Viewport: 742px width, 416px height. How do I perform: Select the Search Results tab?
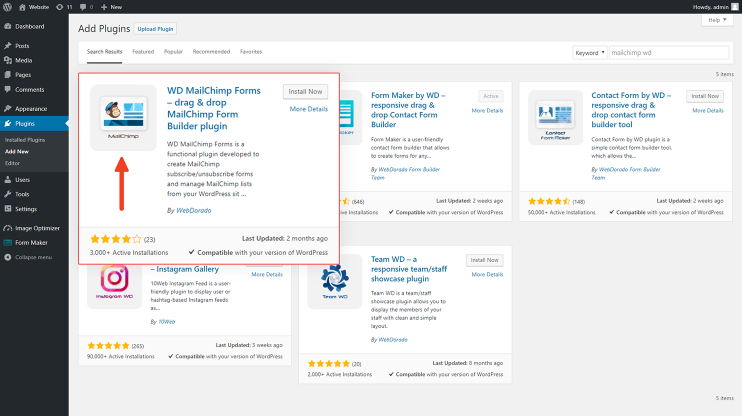(105, 52)
